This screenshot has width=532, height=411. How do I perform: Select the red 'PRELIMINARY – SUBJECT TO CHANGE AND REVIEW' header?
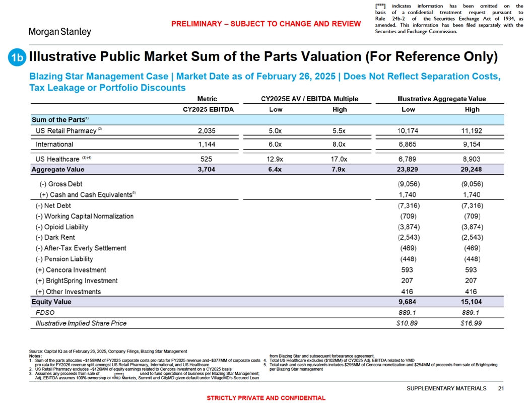click(266, 24)
